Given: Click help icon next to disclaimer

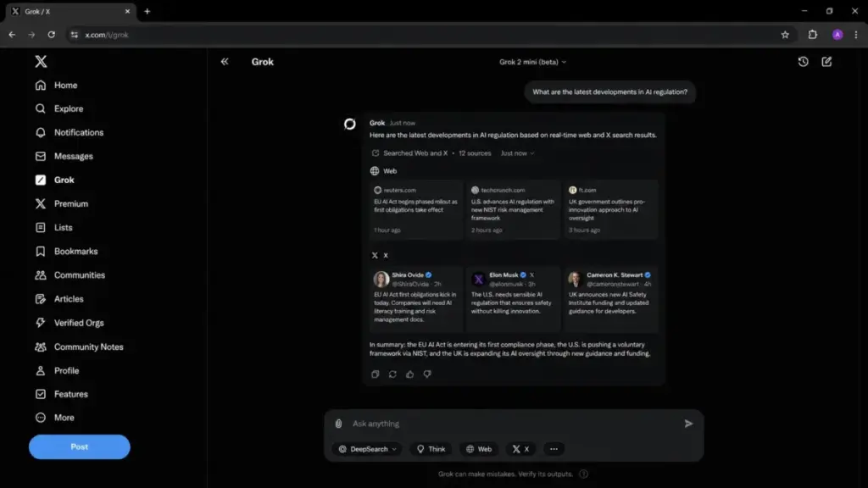Looking at the screenshot, I should (x=583, y=474).
